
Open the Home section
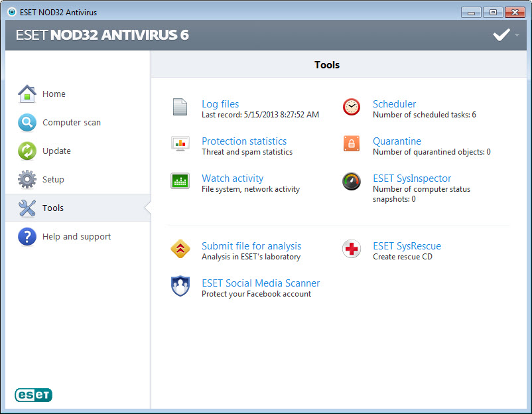(78, 94)
